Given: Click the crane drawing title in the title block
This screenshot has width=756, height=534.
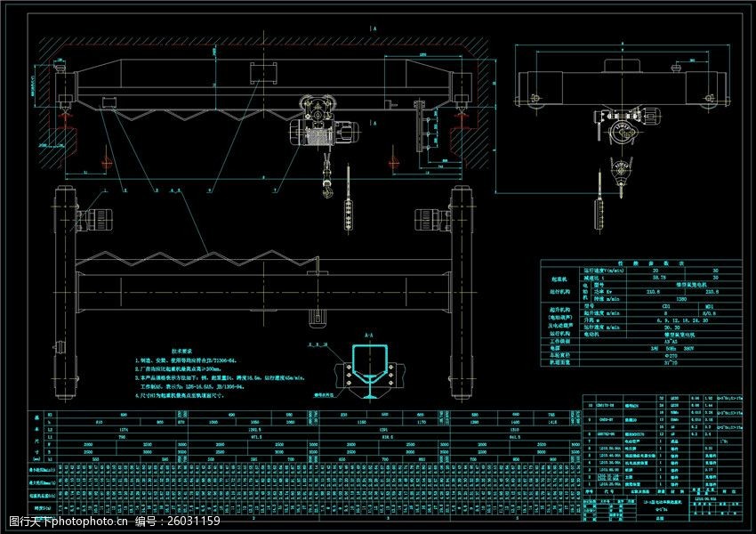Looking at the screenshot, I should 662,502.
